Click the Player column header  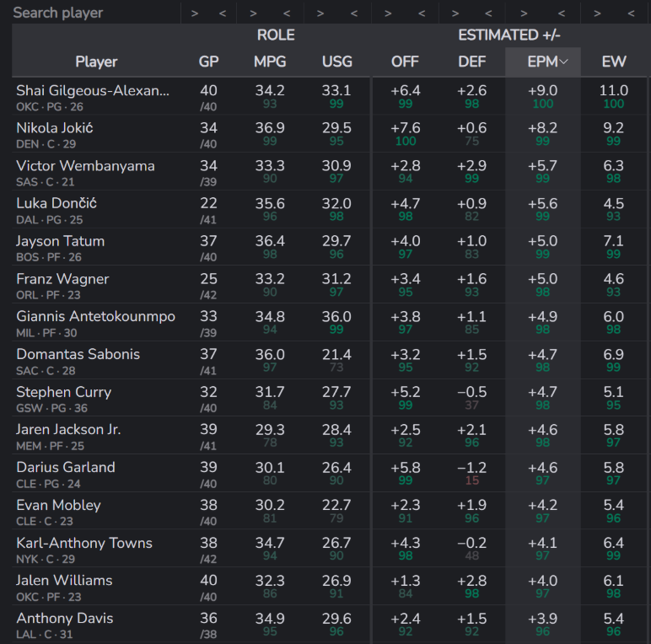(96, 62)
